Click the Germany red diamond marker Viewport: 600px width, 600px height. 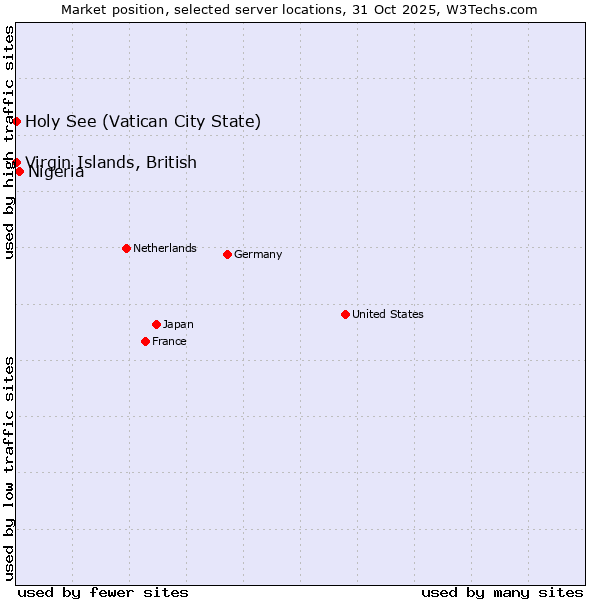[x=227, y=254]
